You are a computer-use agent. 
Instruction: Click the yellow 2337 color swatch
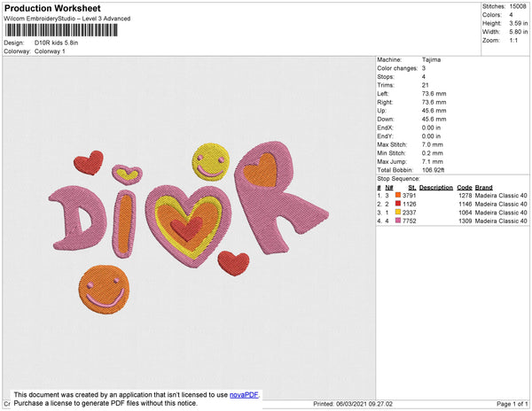398,213
